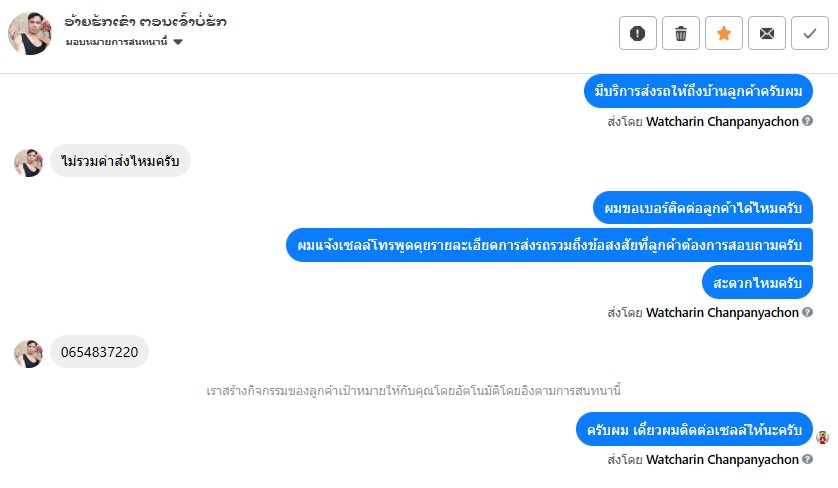Screen dimensions: 838x488
Task: Delete the conversation using trash icon
Action: 681,33
